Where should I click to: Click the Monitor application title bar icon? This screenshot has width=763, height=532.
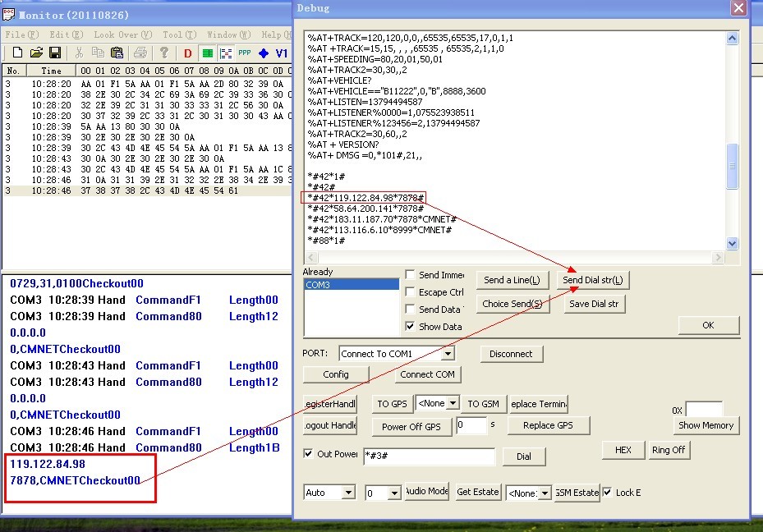pyautogui.click(x=8, y=15)
